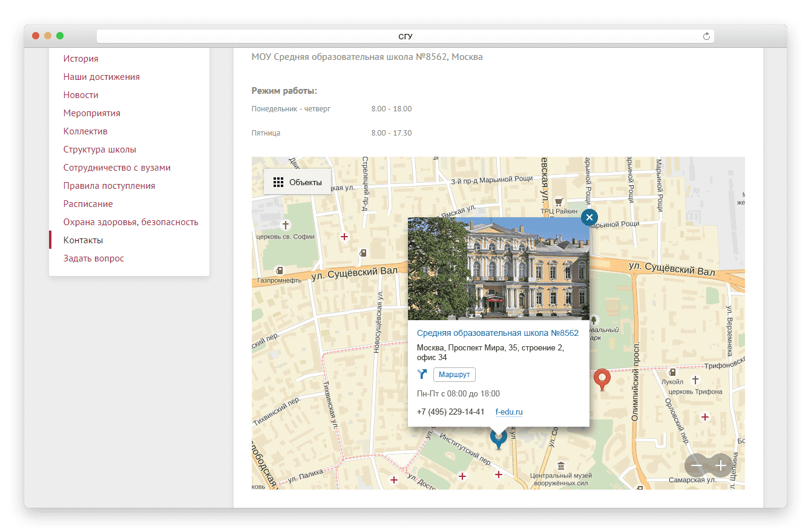Image resolution: width=811 pixels, height=532 pixels.
Task: Go to Правила поступления
Action: [110, 186]
